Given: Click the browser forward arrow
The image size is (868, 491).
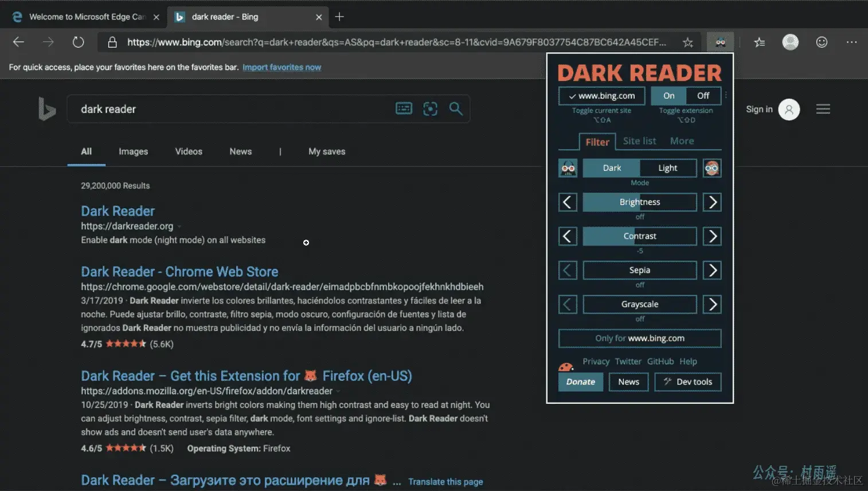Looking at the screenshot, I should click(x=48, y=42).
